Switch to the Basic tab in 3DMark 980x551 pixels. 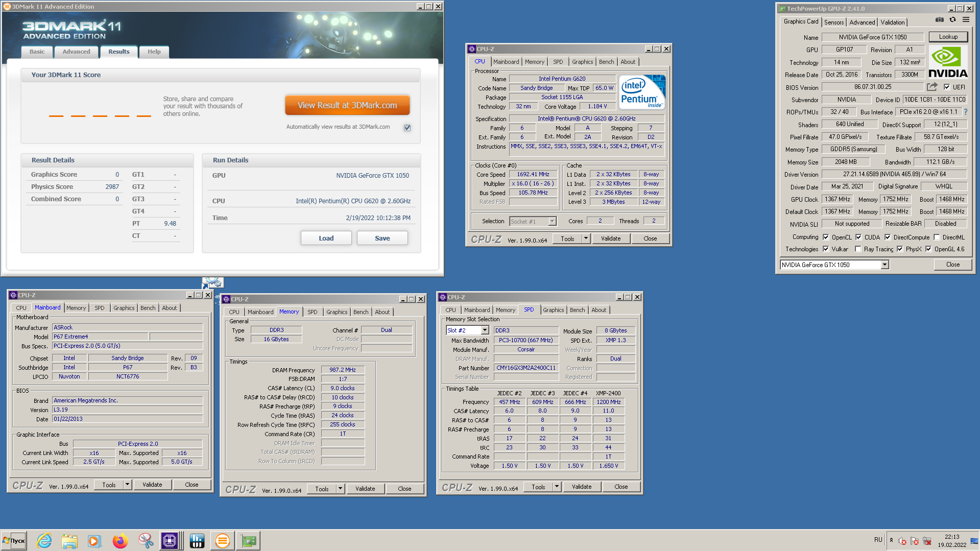click(37, 52)
